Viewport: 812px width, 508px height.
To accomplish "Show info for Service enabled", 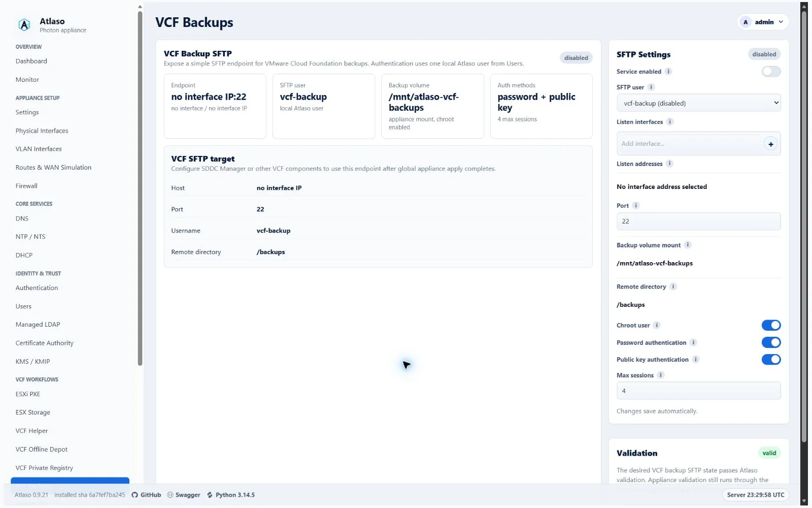I will click(x=668, y=71).
